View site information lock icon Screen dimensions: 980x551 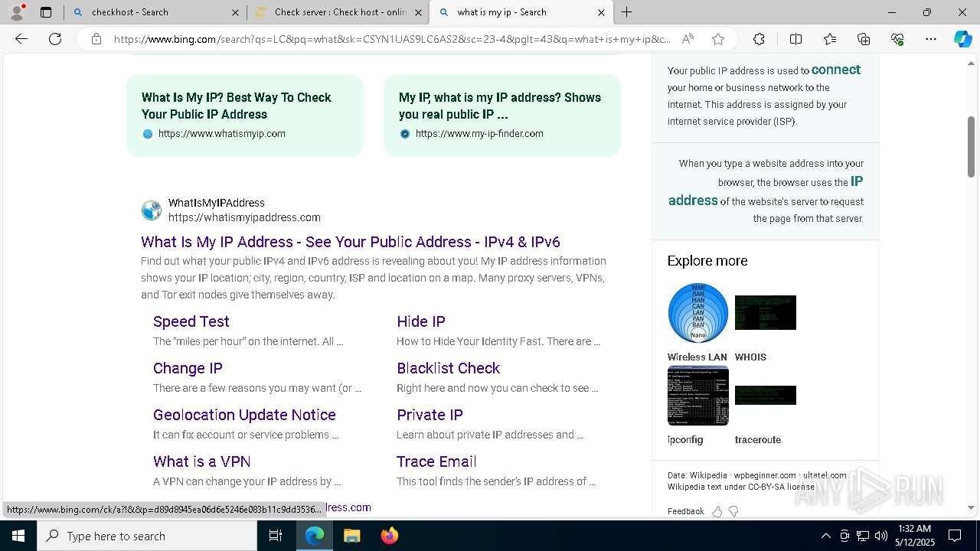(x=96, y=39)
